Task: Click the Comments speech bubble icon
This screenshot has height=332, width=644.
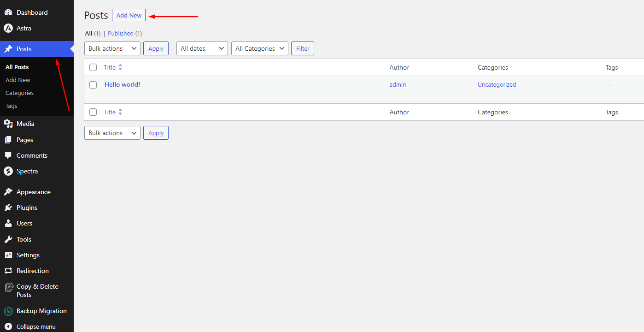Action: coord(8,155)
